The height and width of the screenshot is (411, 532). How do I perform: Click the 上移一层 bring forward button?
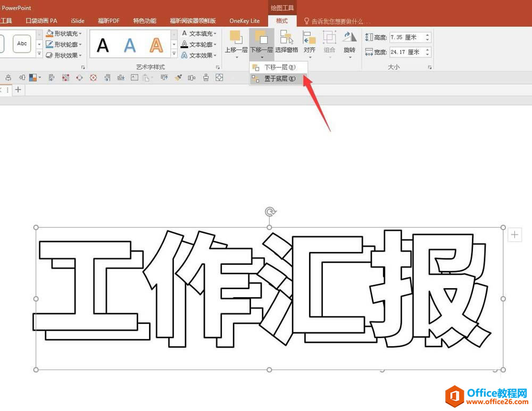(x=236, y=44)
